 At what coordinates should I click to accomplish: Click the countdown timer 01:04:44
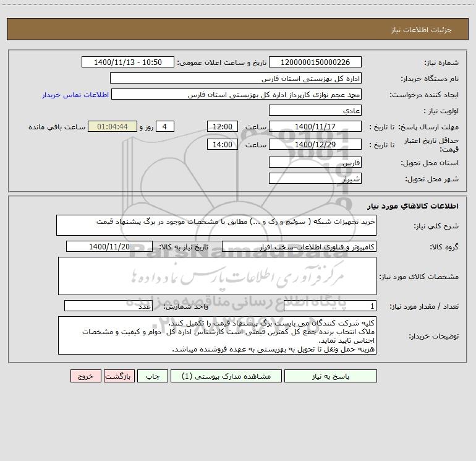113,126
